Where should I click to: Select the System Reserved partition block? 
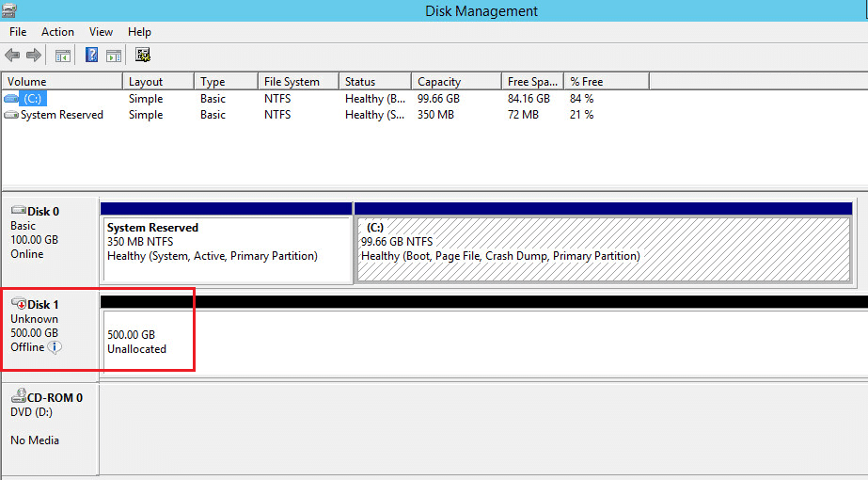tap(227, 244)
